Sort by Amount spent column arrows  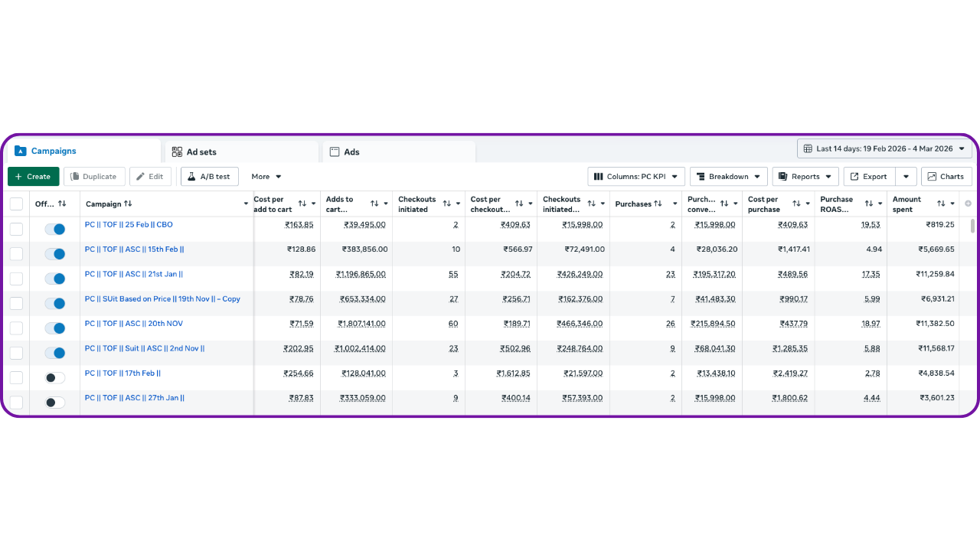pos(940,204)
